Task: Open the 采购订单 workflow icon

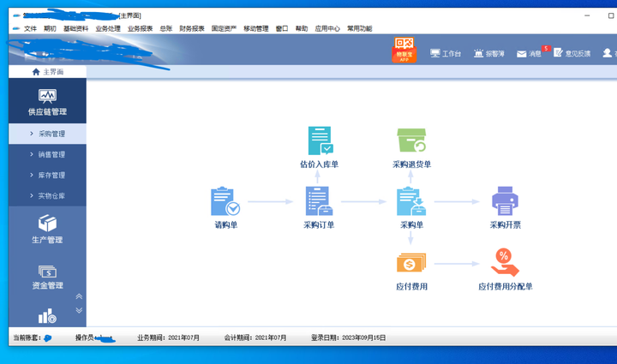Action: [319, 201]
